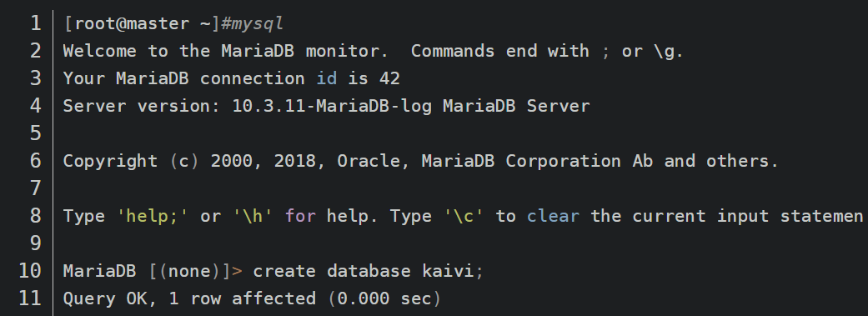This screenshot has width=868, height=316.
Task: Click the [root@master ~] prompt text
Action: pyautogui.click(x=142, y=24)
